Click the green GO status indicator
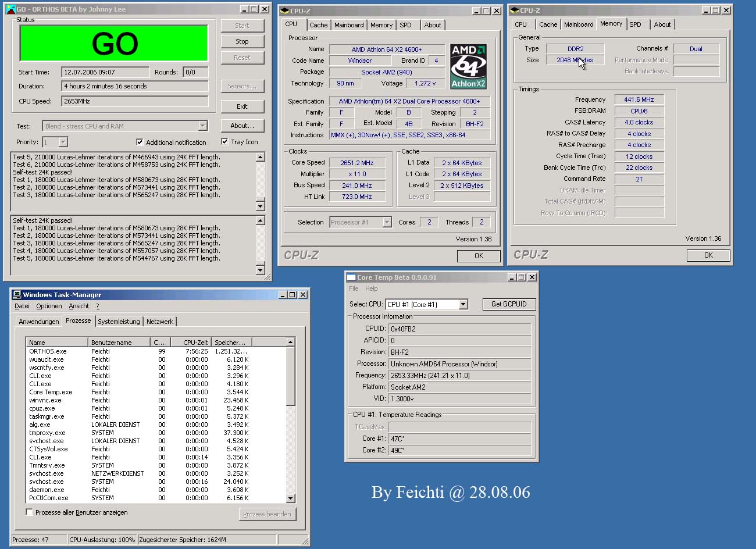756x549 pixels. pos(114,43)
